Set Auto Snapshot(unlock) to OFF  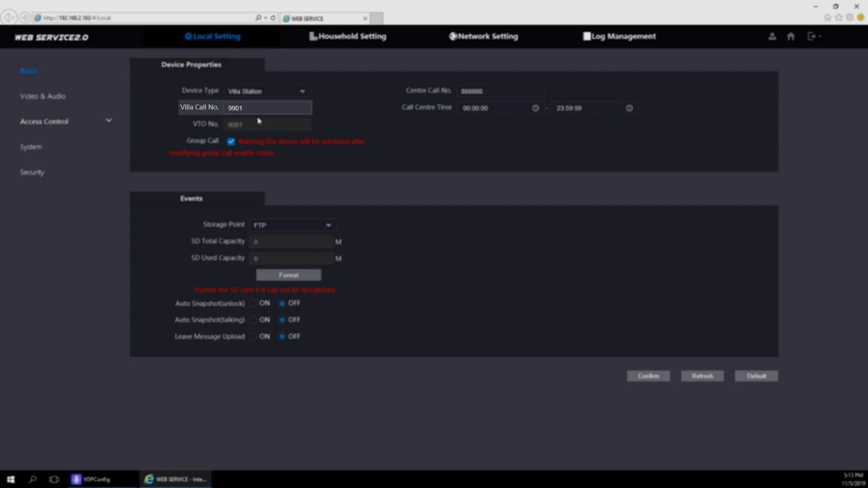pyautogui.click(x=282, y=303)
